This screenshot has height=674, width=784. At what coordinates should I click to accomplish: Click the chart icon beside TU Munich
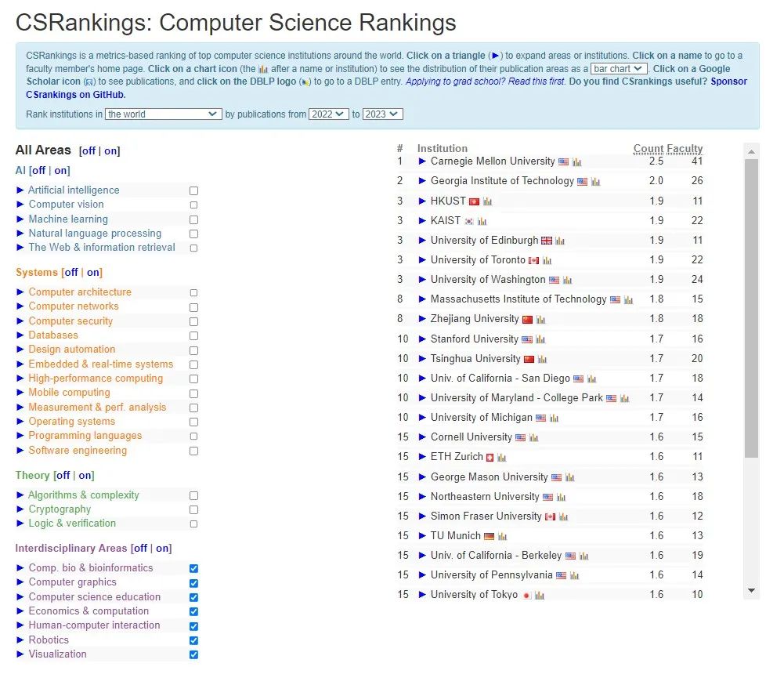(502, 537)
